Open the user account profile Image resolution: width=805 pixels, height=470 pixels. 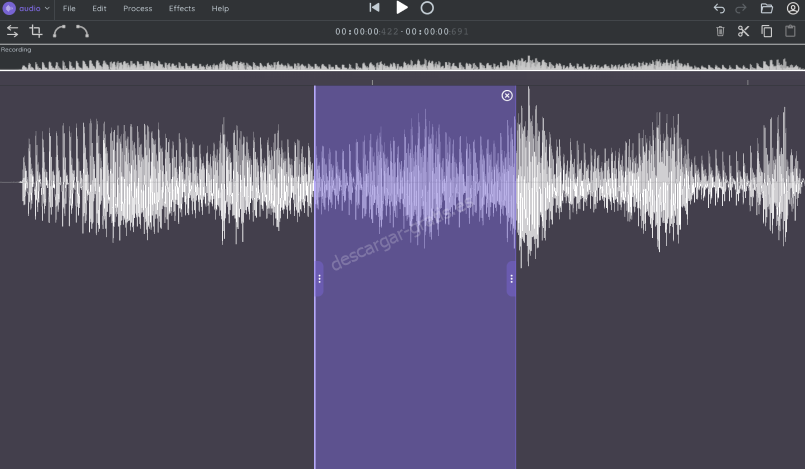792,8
